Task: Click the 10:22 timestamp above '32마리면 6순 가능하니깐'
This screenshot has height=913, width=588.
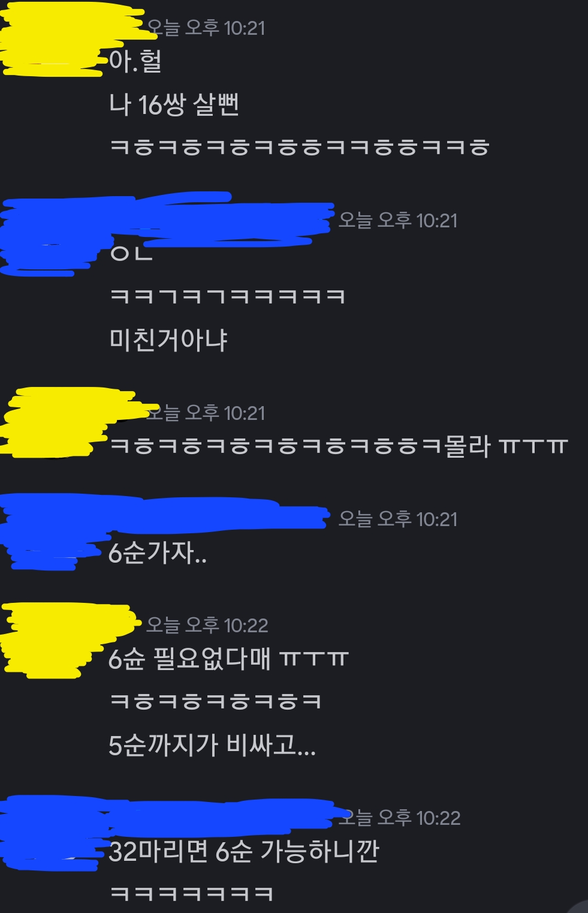Action: pos(400,818)
